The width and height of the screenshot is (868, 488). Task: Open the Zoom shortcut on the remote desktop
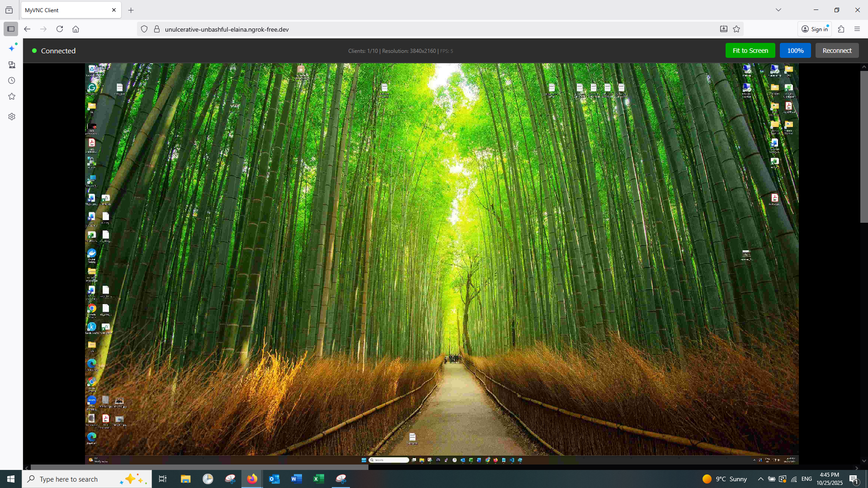[x=92, y=400]
